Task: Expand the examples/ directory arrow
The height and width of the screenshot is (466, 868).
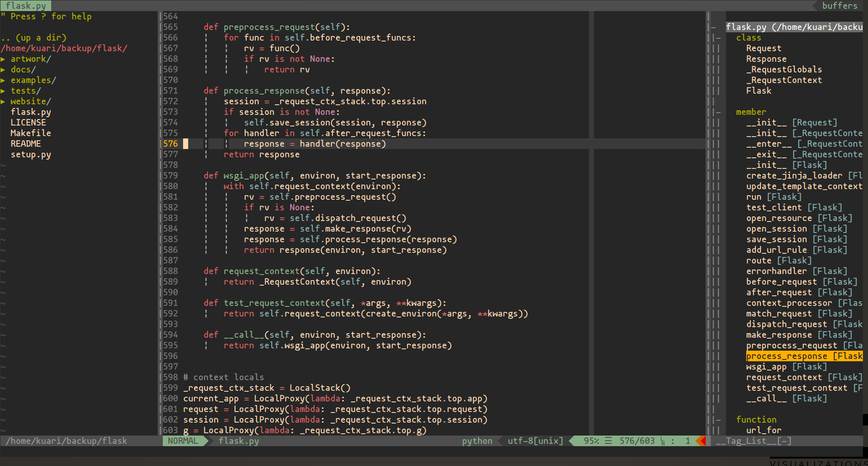Action: (x=3, y=80)
